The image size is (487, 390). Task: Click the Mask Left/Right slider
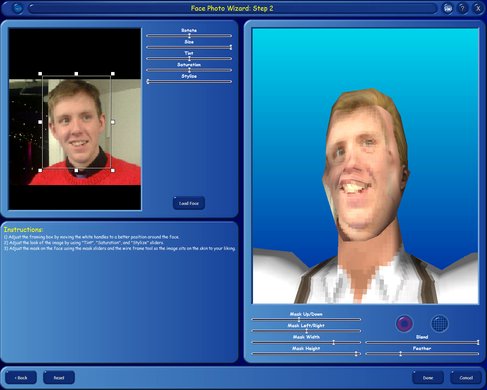click(x=306, y=331)
